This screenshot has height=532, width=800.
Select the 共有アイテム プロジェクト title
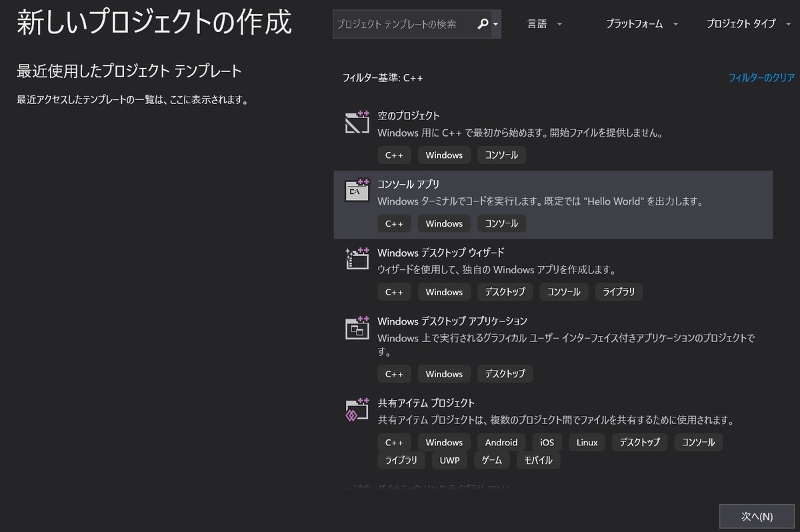427,403
